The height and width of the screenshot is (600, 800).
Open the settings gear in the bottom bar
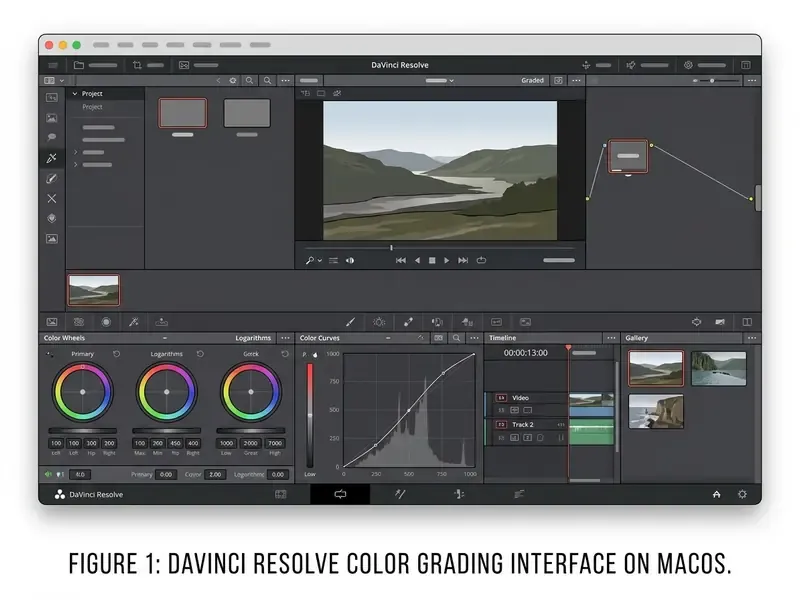coord(742,494)
